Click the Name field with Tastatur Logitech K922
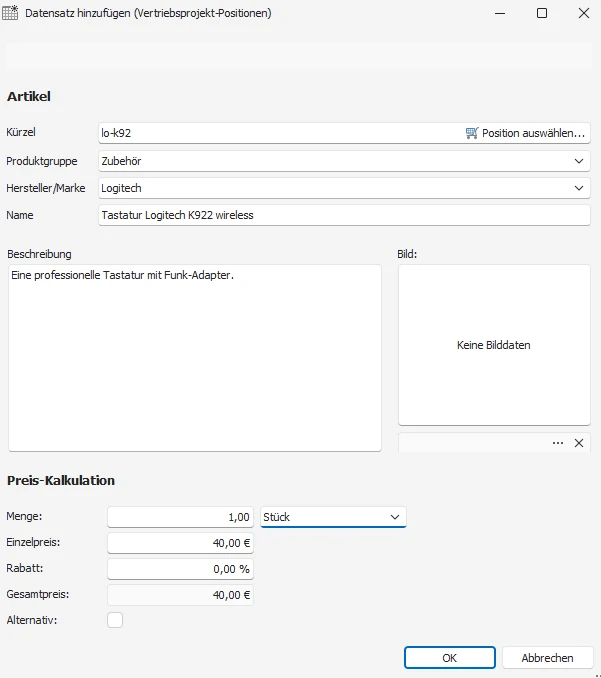The image size is (601, 678). pos(344,215)
